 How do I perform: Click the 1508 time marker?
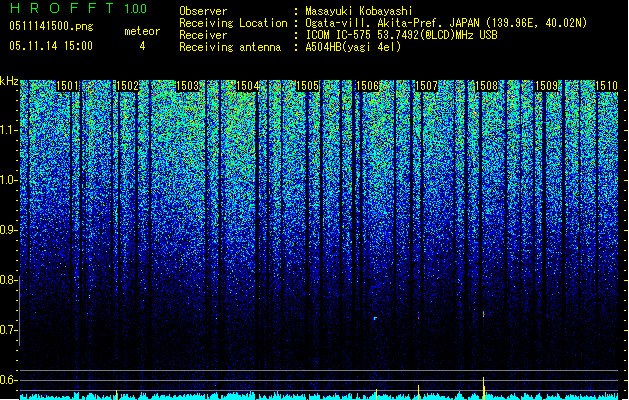coord(487,86)
